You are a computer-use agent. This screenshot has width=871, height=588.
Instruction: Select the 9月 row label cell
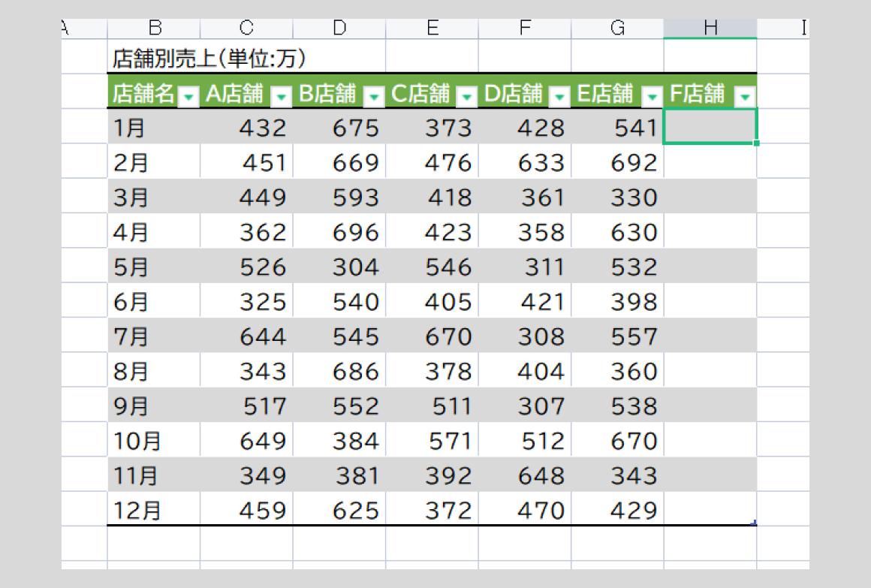click(154, 406)
